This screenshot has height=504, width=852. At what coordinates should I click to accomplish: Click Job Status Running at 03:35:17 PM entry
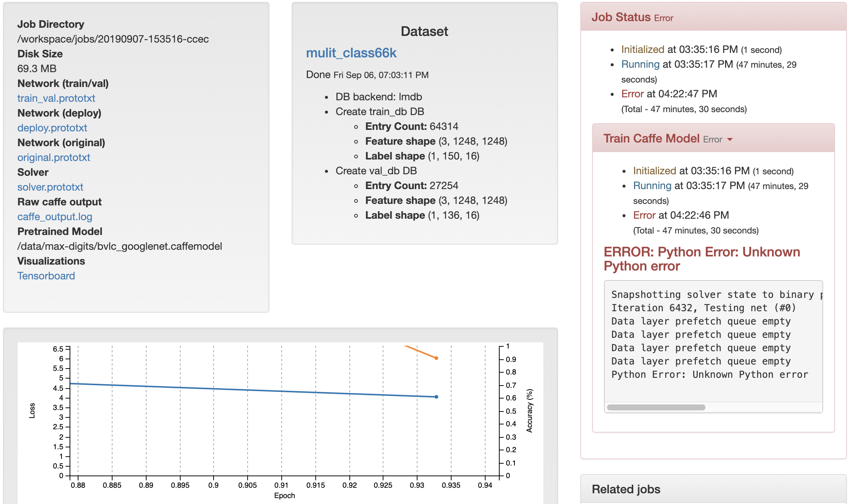click(x=709, y=71)
